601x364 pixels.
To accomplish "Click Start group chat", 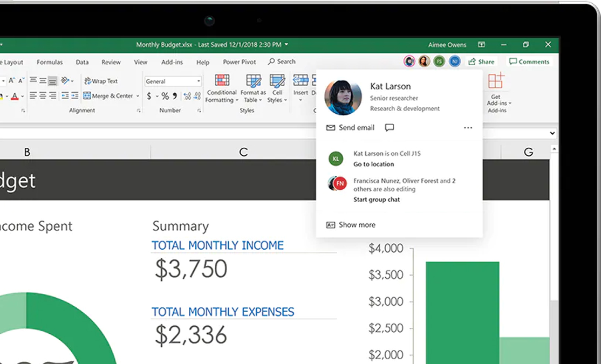I will 377,199.
